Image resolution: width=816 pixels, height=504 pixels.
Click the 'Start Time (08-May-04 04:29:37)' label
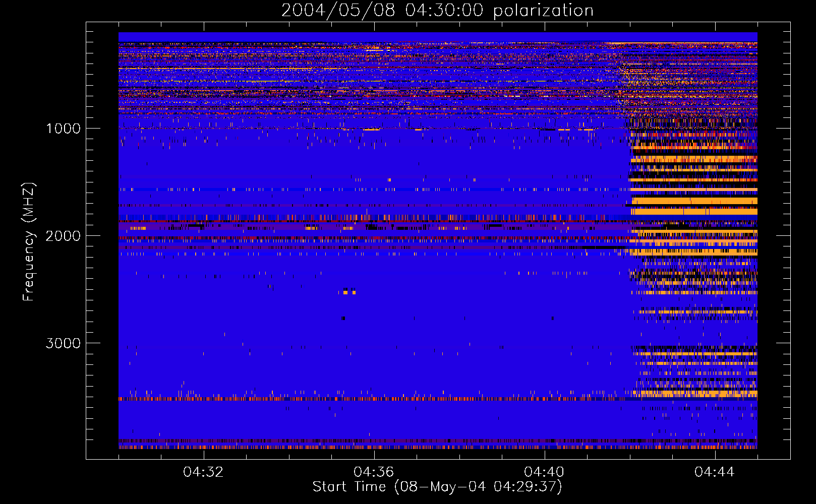[437, 487]
